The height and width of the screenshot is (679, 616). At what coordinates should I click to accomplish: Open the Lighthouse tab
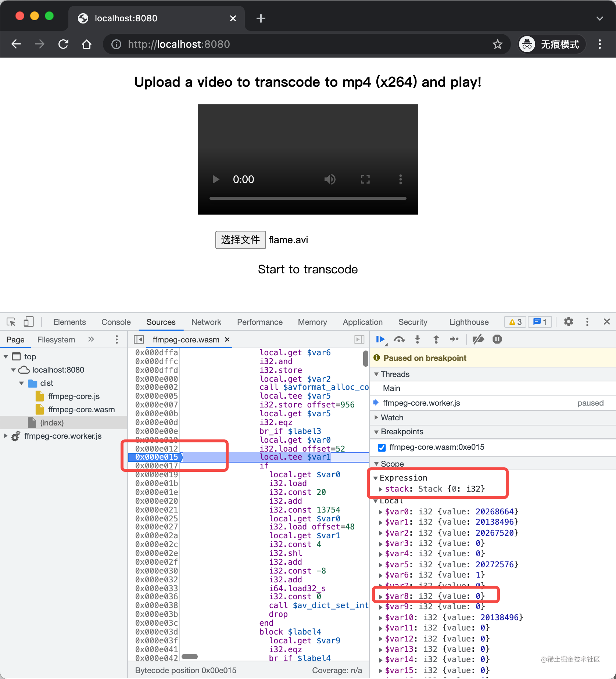coord(469,322)
